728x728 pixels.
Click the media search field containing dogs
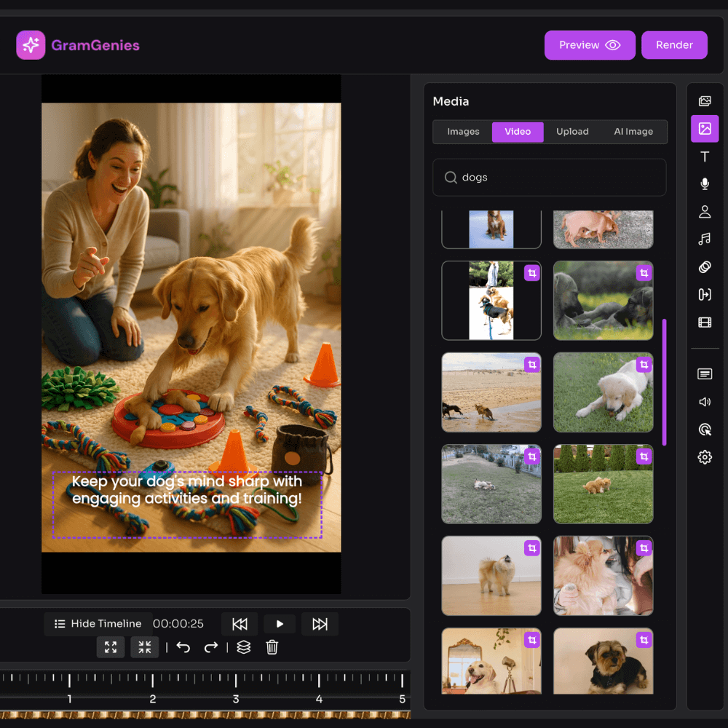[550, 178]
